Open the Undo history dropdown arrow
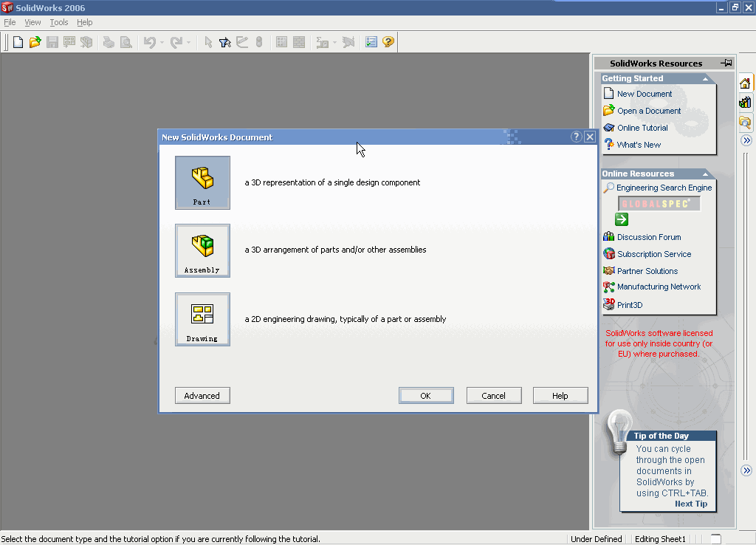Viewport: 756px width, 545px height. (x=162, y=42)
